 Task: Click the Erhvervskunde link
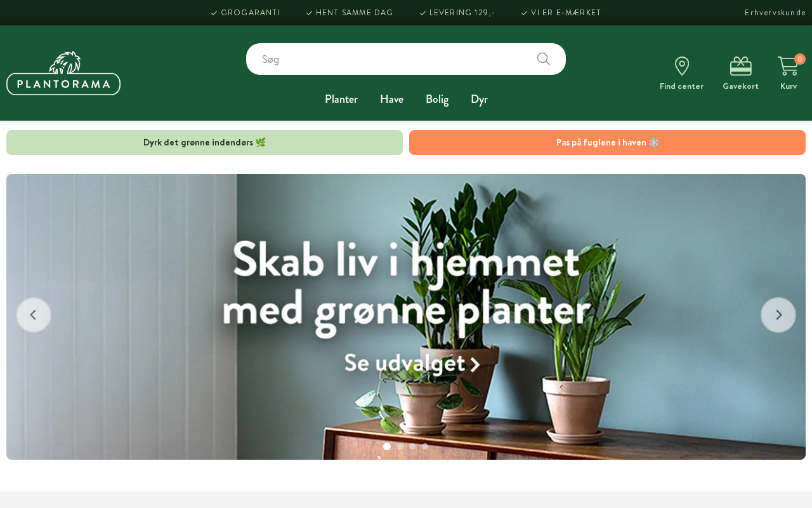(775, 13)
